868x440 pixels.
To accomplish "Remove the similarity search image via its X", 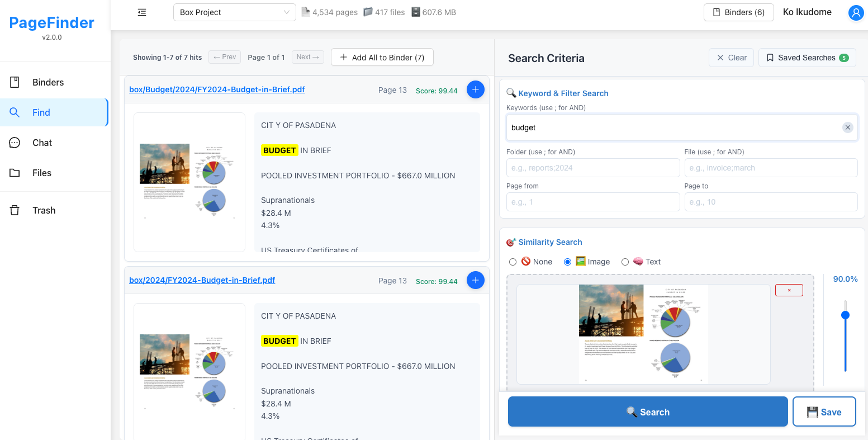I will coord(789,290).
